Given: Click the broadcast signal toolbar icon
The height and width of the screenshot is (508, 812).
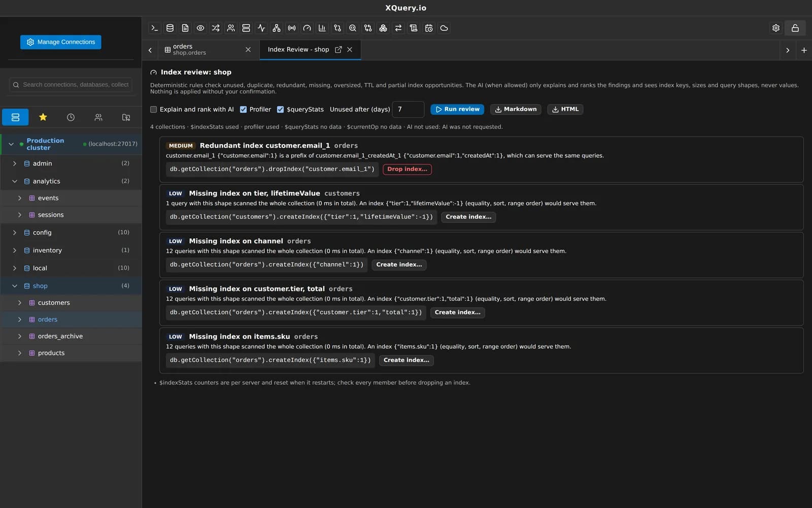Looking at the screenshot, I should click(292, 28).
